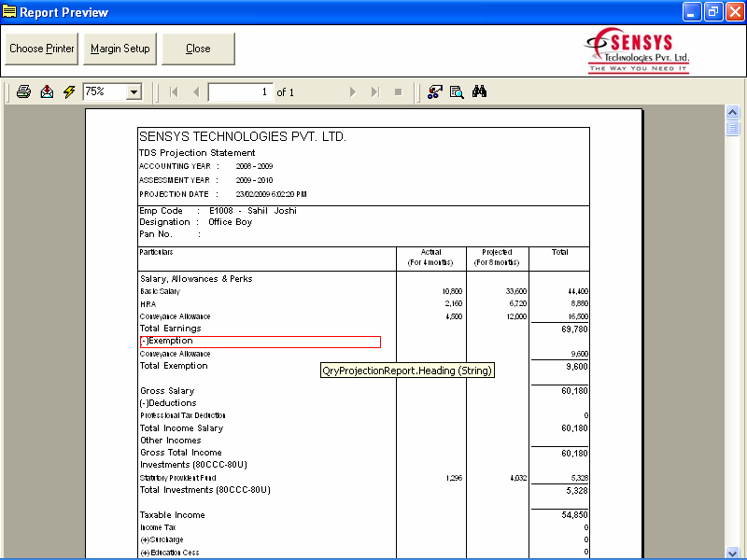Select the SENSYS TECHNOLOGIES PVT. LTD. heading

[x=243, y=136]
